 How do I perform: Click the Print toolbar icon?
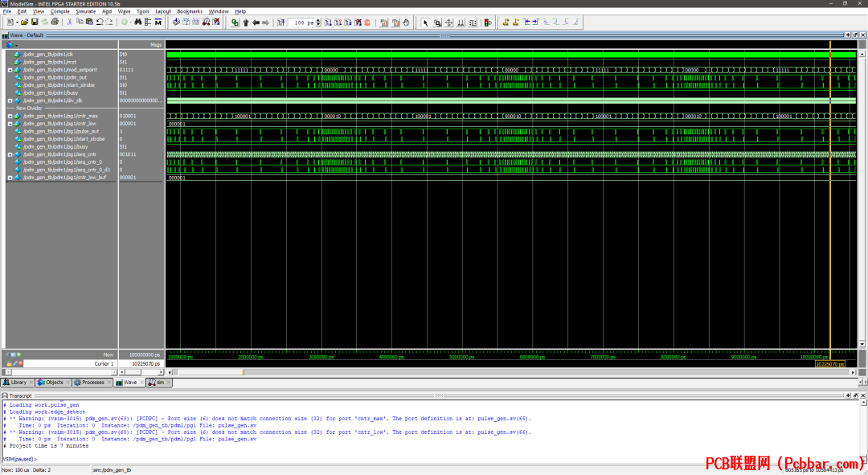(55, 23)
